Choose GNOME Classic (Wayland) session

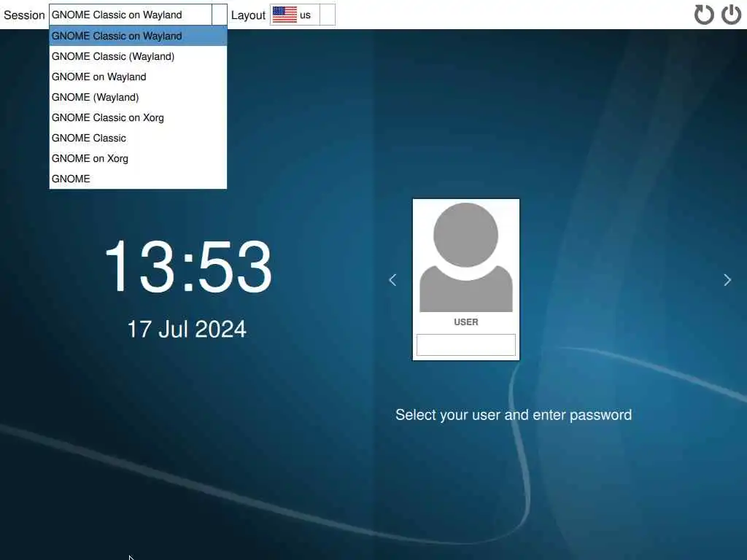138,56
